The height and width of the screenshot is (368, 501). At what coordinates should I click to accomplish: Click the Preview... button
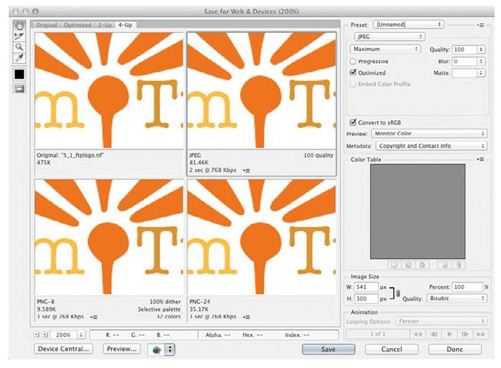(122, 349)
